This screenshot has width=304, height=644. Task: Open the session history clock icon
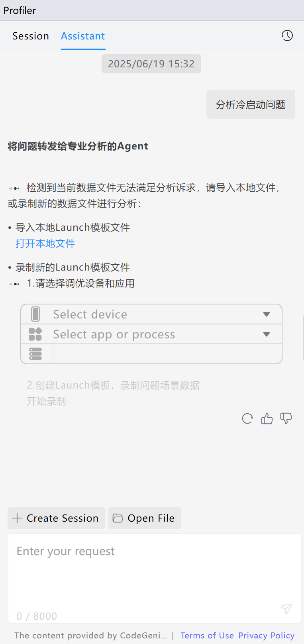287,35
